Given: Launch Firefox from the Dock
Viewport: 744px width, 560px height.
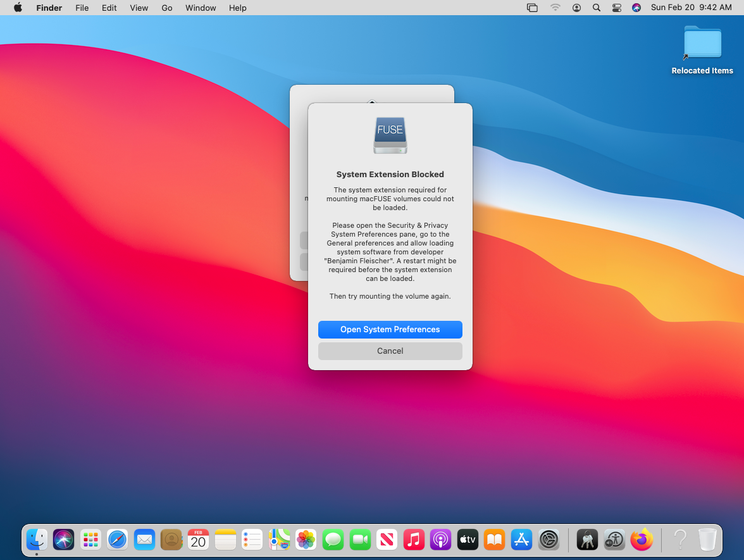Looking at the screenshot, I should 642,540.
